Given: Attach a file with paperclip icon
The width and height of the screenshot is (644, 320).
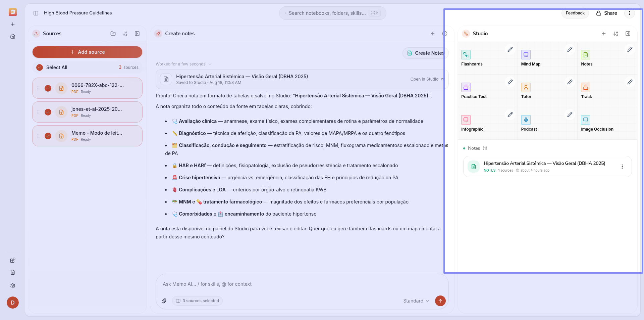Looking at the screenshot, I should tap(164, 301).
